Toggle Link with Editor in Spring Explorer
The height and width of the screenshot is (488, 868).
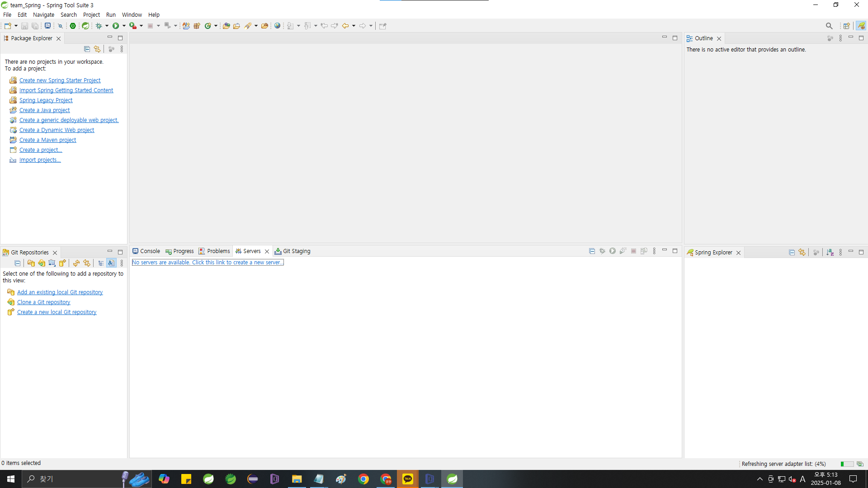point(802,253)
